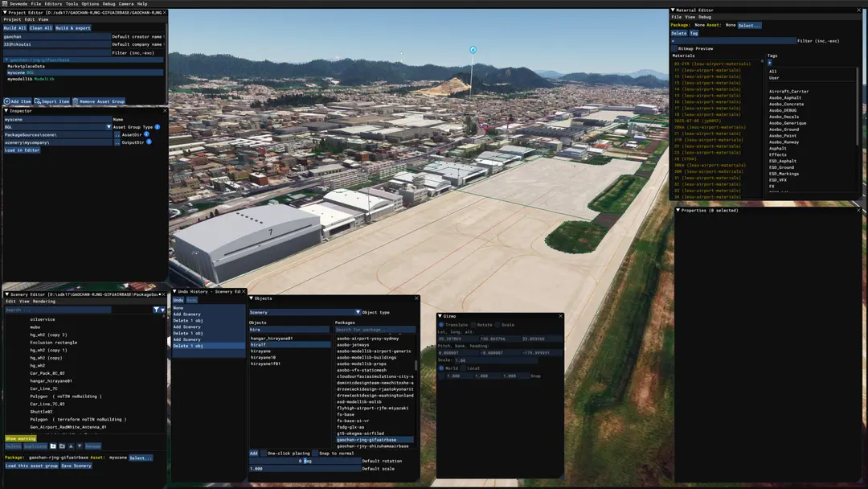Select the Translate radio button in Gizmo
Screen dimensions: 868x489
(441, 324)
